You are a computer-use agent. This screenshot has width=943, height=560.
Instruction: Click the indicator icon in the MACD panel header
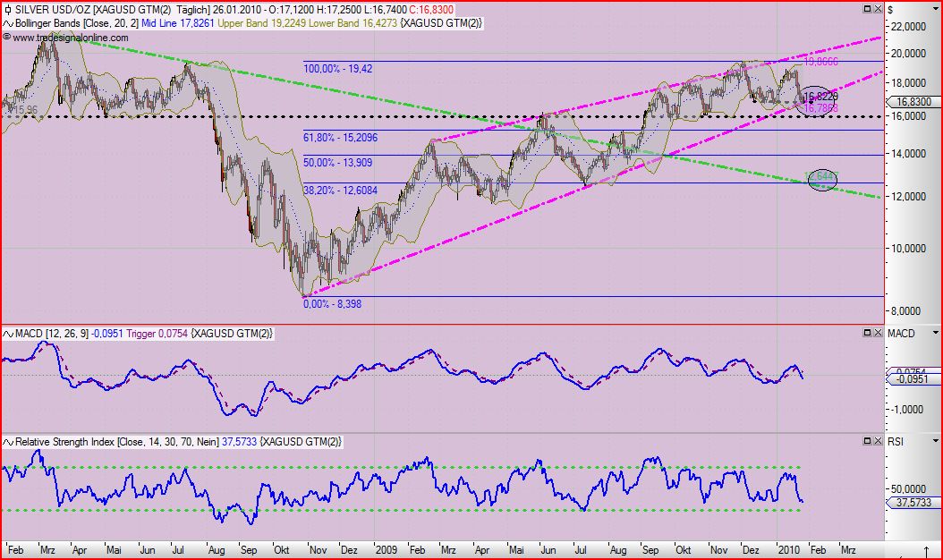tap(7, 332)
